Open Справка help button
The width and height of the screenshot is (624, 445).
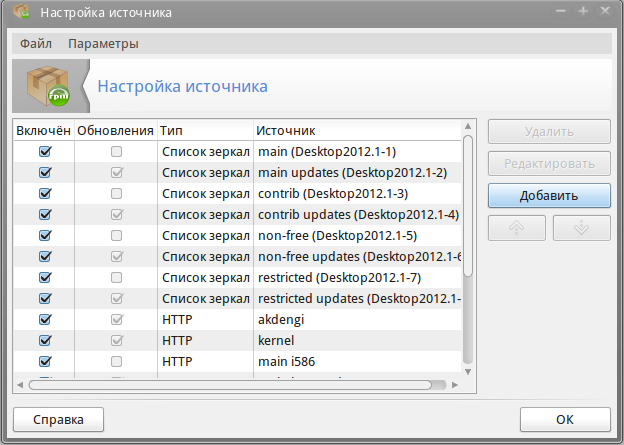pyautogui.click(x=58, y=420)
